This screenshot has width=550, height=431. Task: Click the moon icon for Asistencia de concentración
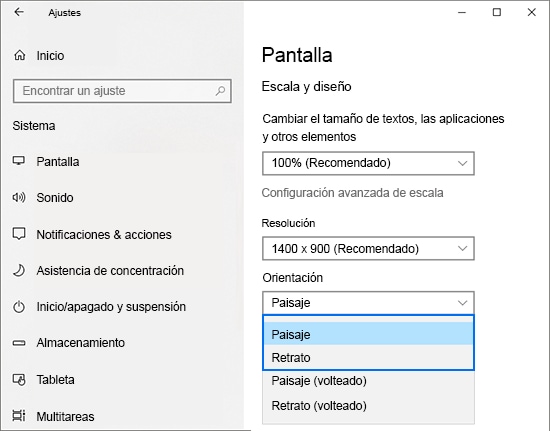[x=19, y=270]
